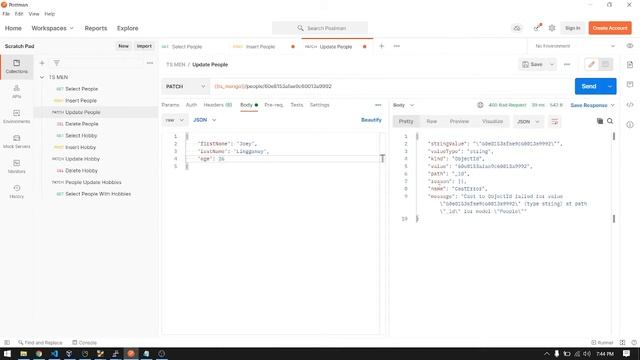Open the Monitors sidebar panel

coord(16,167)
